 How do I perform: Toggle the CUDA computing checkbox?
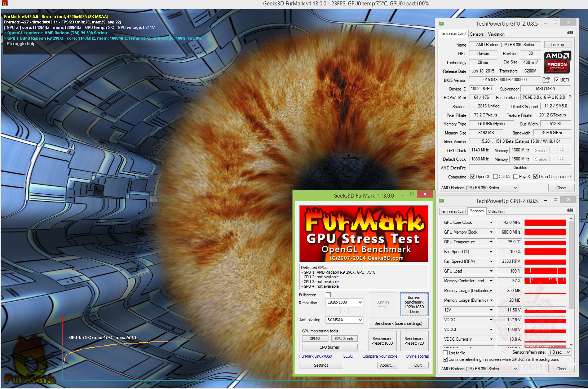[x=496, y=177]
